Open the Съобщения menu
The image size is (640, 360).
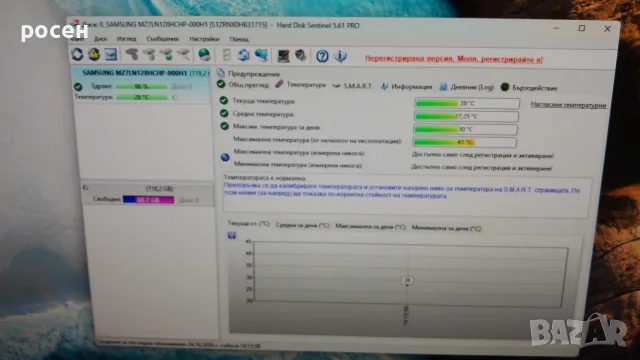[162, 39]
